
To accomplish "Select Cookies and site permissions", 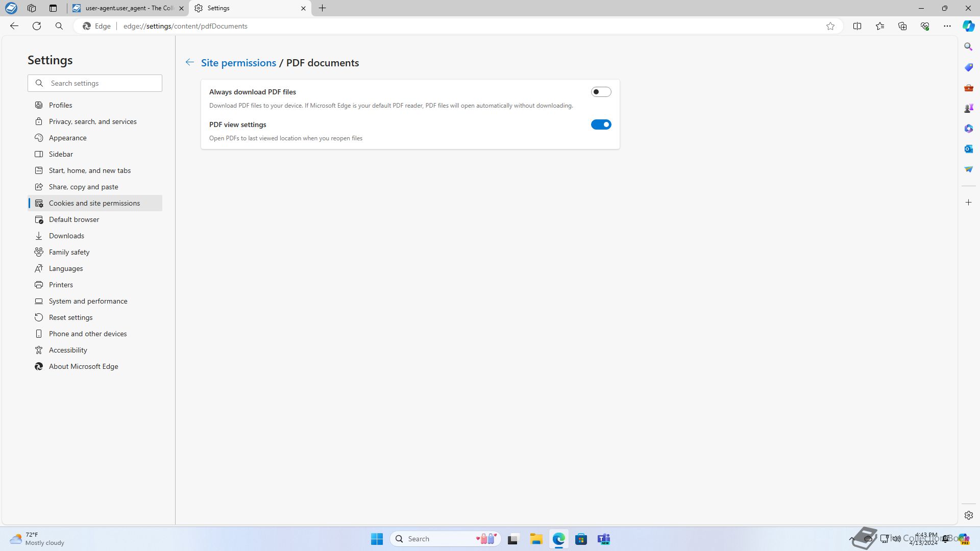I will tap(95, 203).
